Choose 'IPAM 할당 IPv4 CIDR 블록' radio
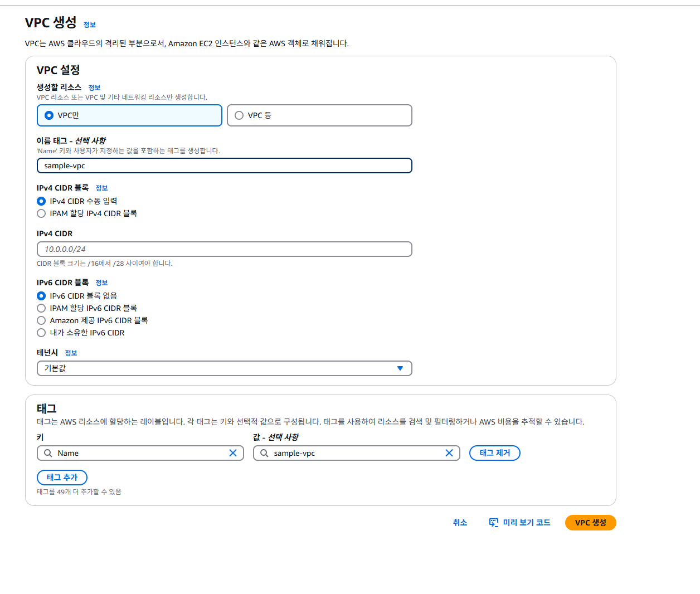 [x=41, y=213]
